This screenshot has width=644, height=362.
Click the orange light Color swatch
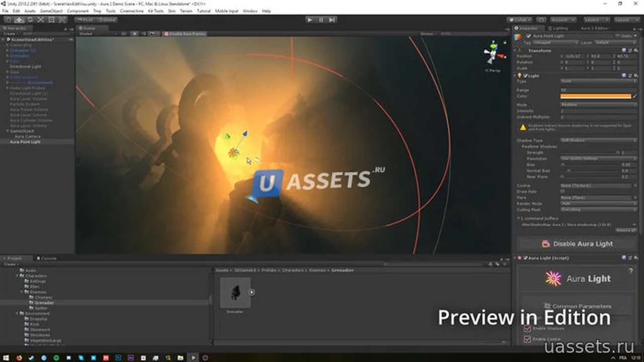coord(596,96)
